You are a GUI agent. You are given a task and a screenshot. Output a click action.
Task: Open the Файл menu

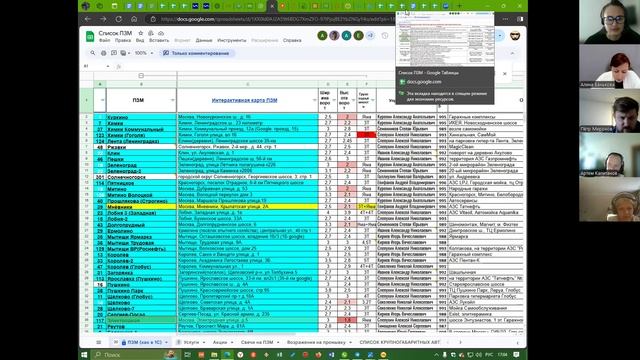pyautogui.click(x=104, y=40)
